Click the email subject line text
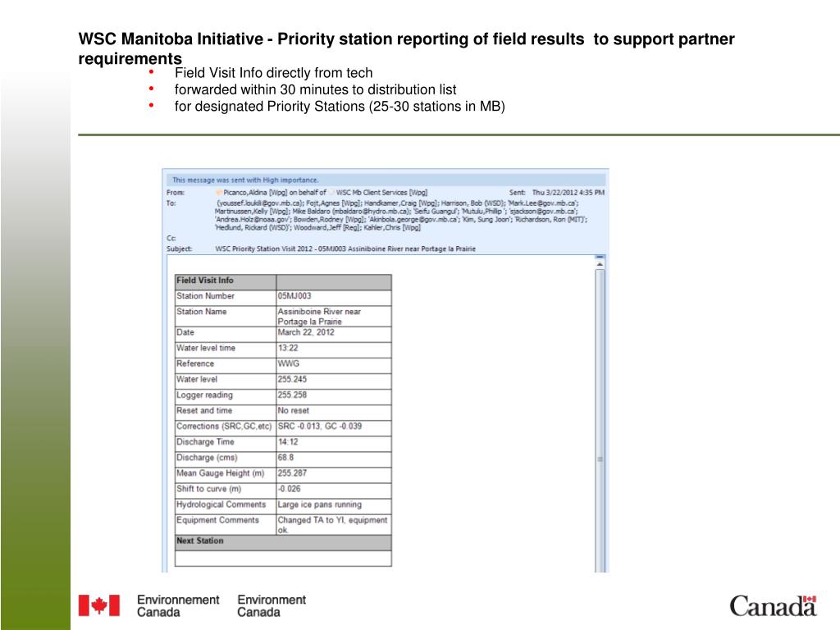Screen dimensions: 840x630 (x=345, y=249)
